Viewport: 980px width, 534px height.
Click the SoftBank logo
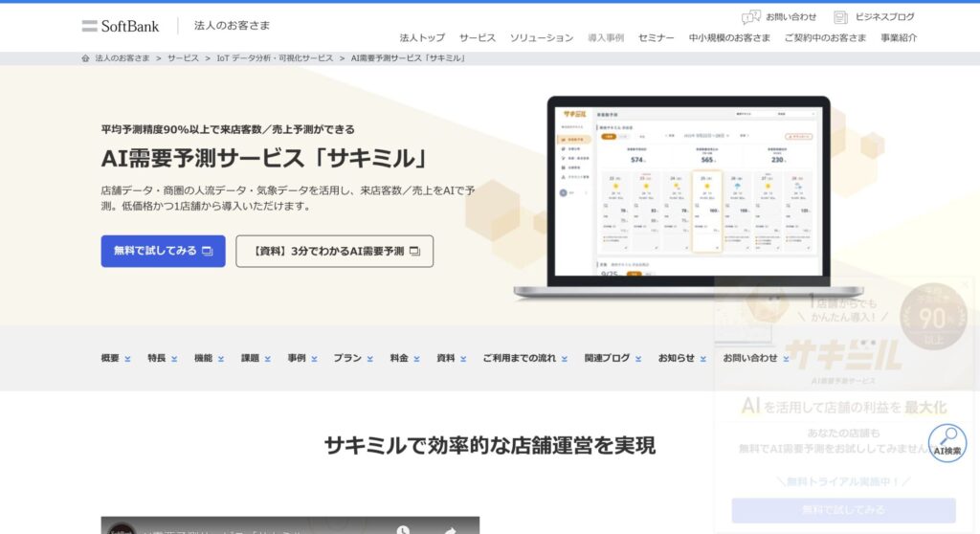click(121, 26)
